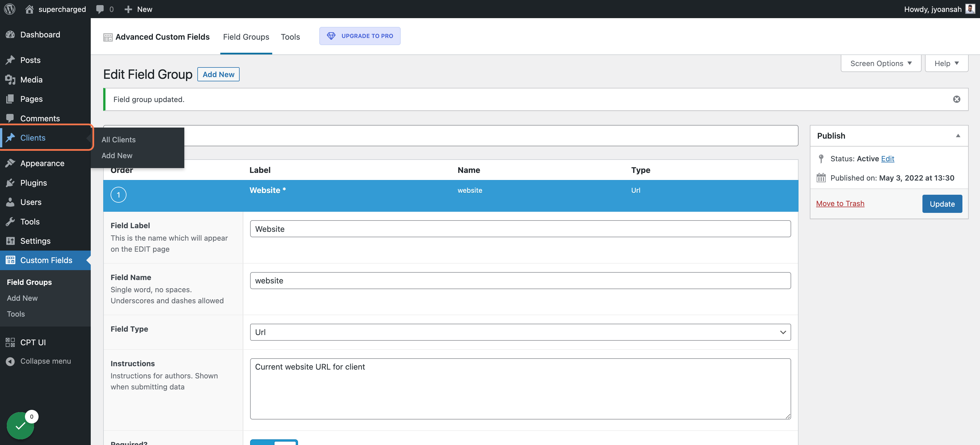
Task: Click the Upgrade to Pro button
Action: pyautogui.click(x=360, y=36)
